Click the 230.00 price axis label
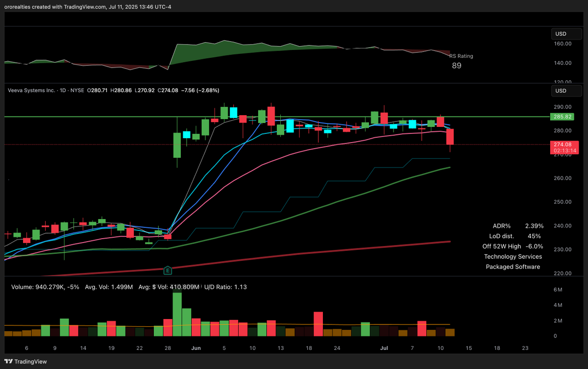Viewport: 588px width, 369px height. [562, 249]
